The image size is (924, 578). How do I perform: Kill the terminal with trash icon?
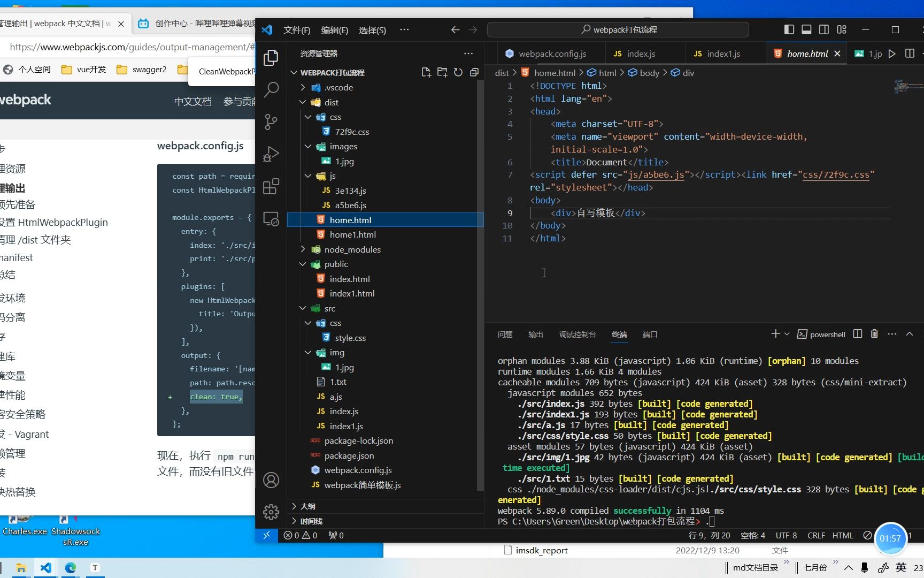coord(874,334)
